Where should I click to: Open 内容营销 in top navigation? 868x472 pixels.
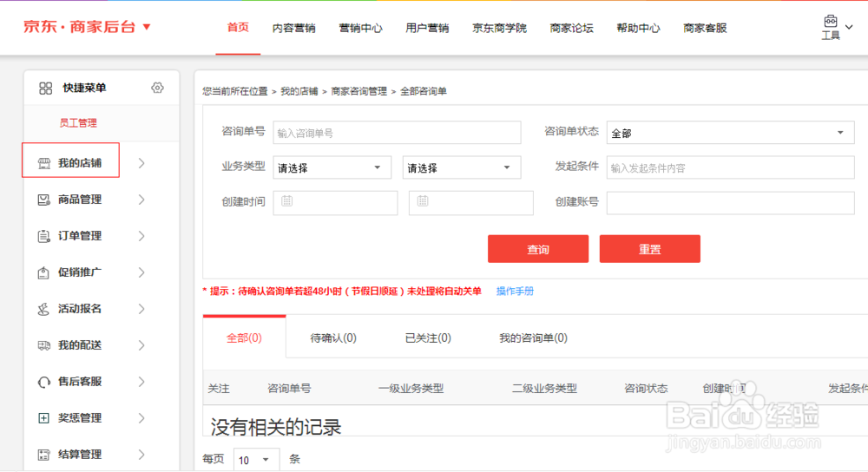pyautogui.click(x=293, y=28)
